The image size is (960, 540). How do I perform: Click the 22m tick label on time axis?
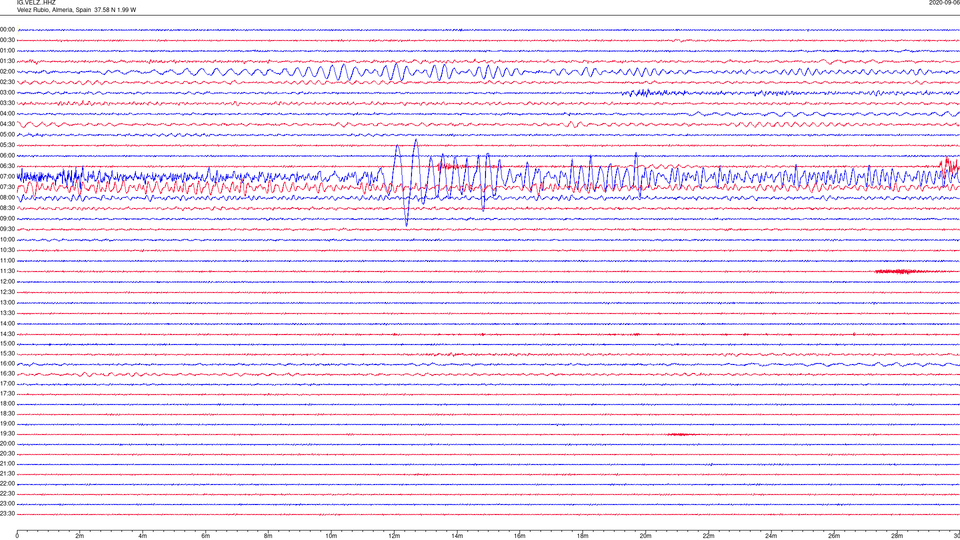pos(708,536)
